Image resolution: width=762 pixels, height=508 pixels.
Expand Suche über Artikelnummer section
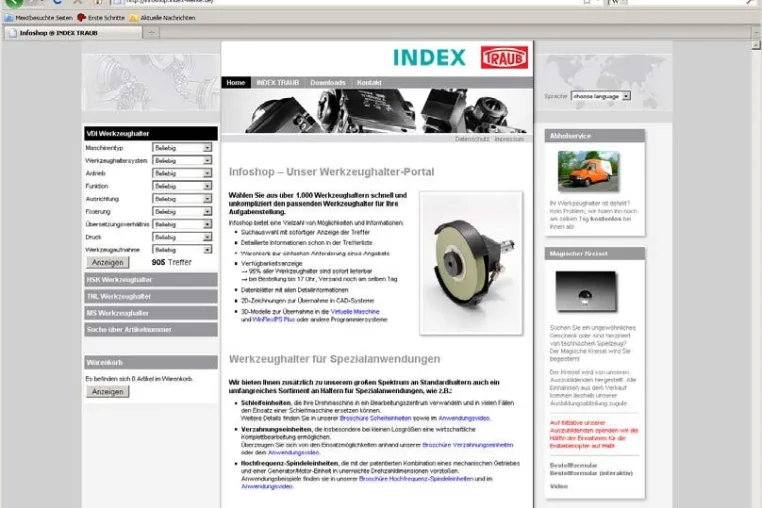click(151, 329)
